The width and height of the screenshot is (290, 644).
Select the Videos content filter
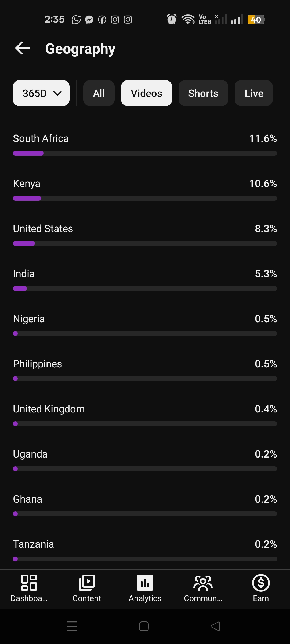(147, 93)
